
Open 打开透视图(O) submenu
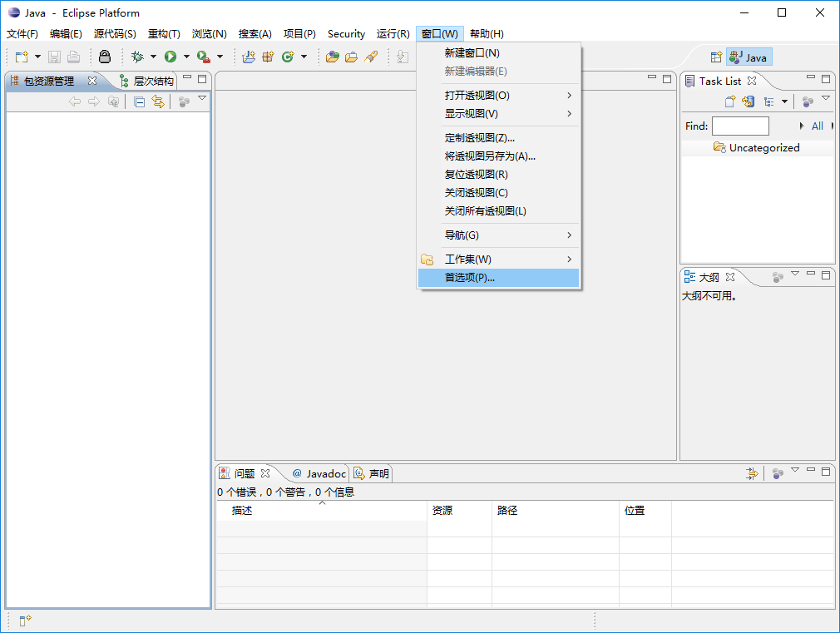(x=498, y=96)
